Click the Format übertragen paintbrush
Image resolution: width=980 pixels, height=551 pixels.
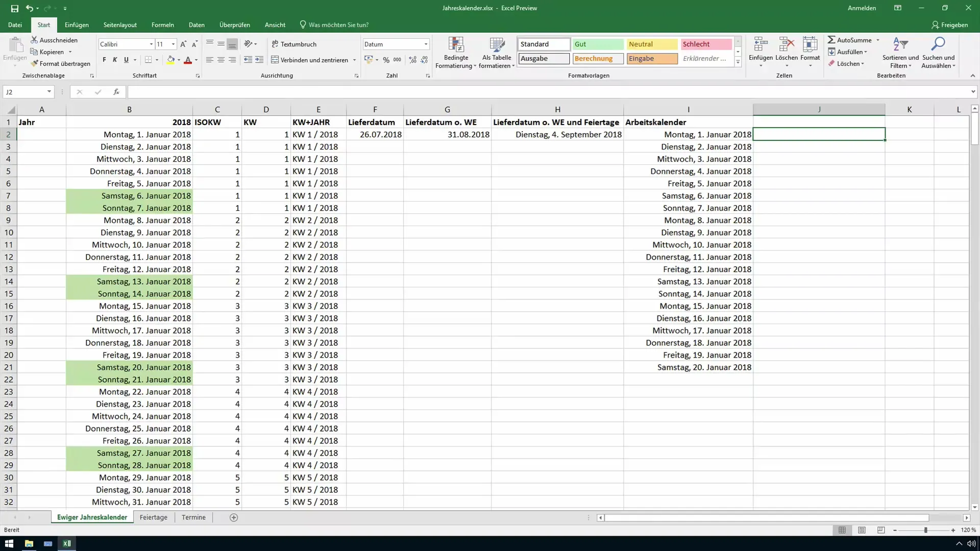[60, 64]
